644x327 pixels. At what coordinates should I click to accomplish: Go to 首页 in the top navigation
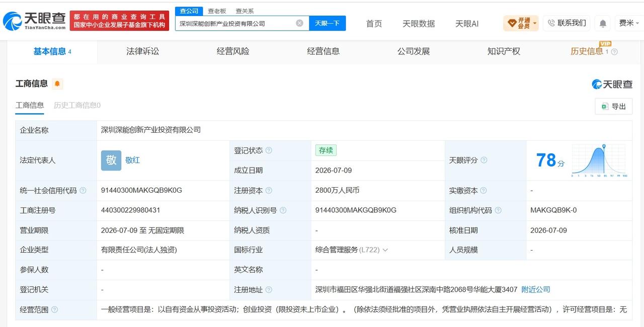point(374,24)
